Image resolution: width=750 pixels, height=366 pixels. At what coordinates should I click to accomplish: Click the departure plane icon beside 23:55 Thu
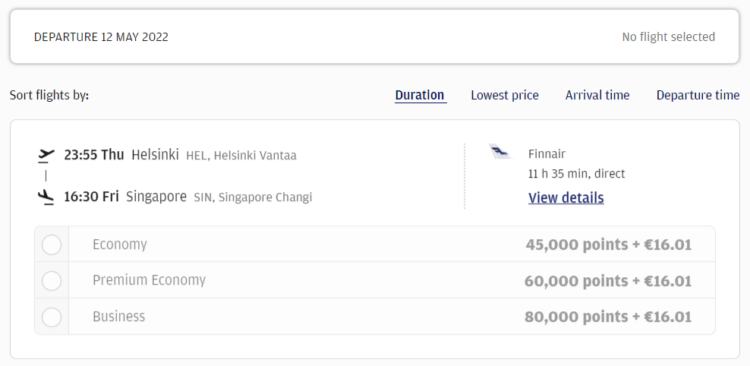[x=46, y=155]
